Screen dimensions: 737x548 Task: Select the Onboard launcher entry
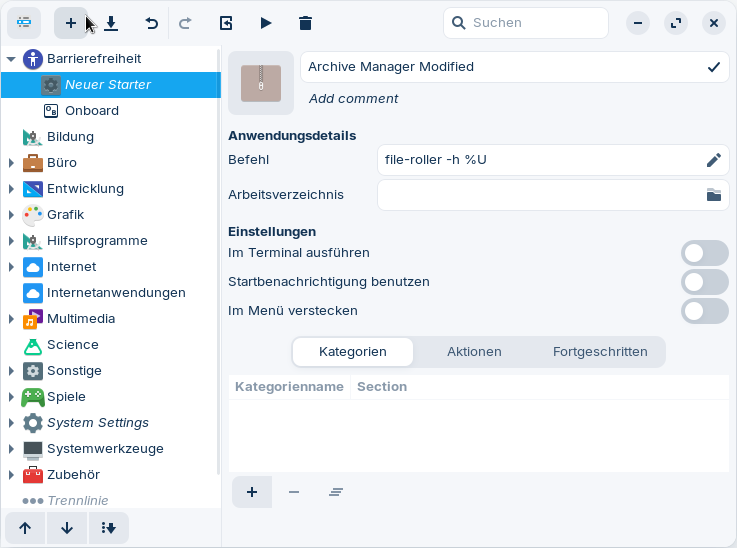[x=111, y=111]
